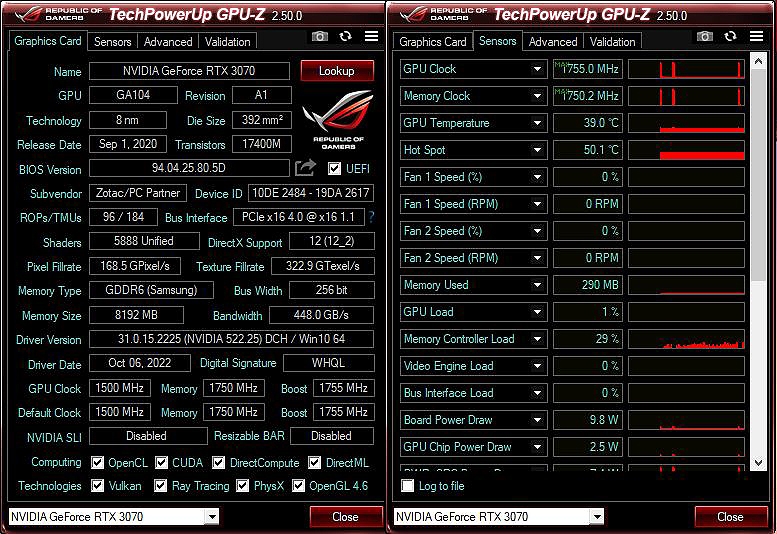Toggle the DirectML checkbox

(x=314, y=463)
